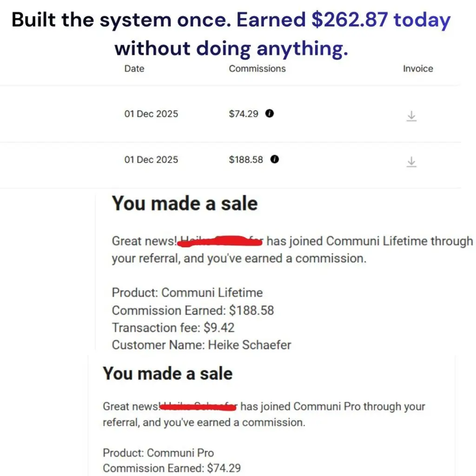Click the "You made a sale" heading above Communi Lifetime
Image resolution: width=476 pixels, height=476 pixels.
(185, 204)
